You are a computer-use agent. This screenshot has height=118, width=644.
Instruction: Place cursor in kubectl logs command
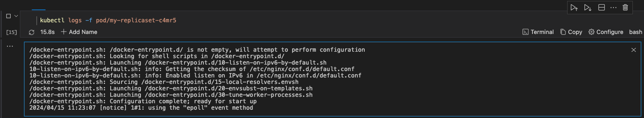click(108, 20)
